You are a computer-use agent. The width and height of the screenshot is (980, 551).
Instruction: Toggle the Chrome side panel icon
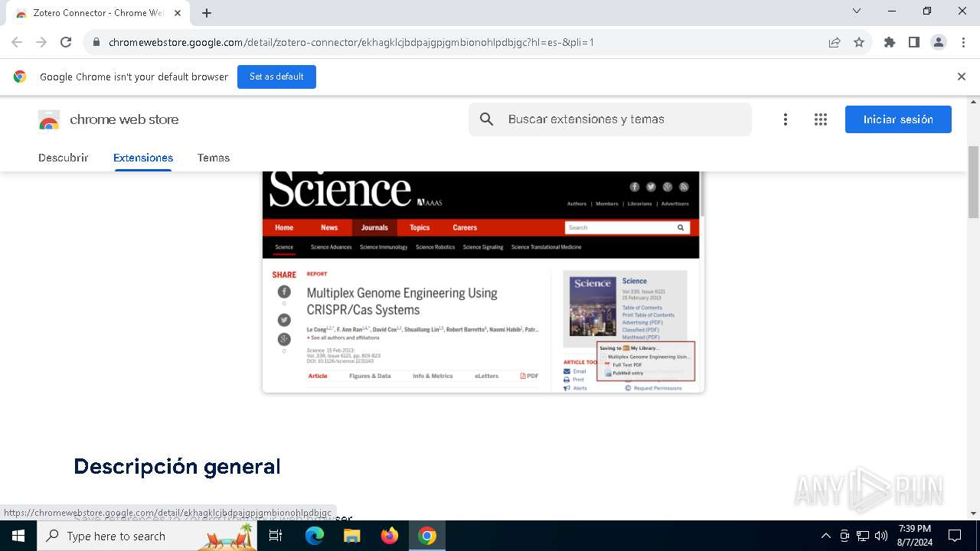coord(914,42)
